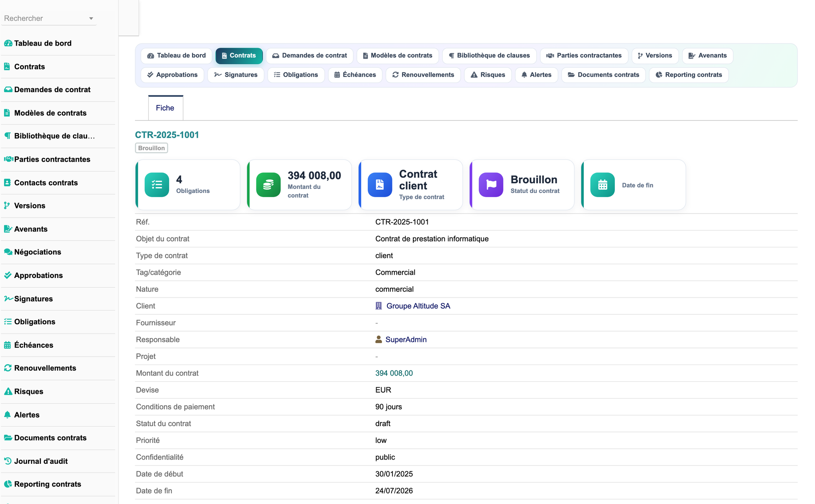Click the Contacts contrats address book icon
815x504 pixels.
[7, 183]
